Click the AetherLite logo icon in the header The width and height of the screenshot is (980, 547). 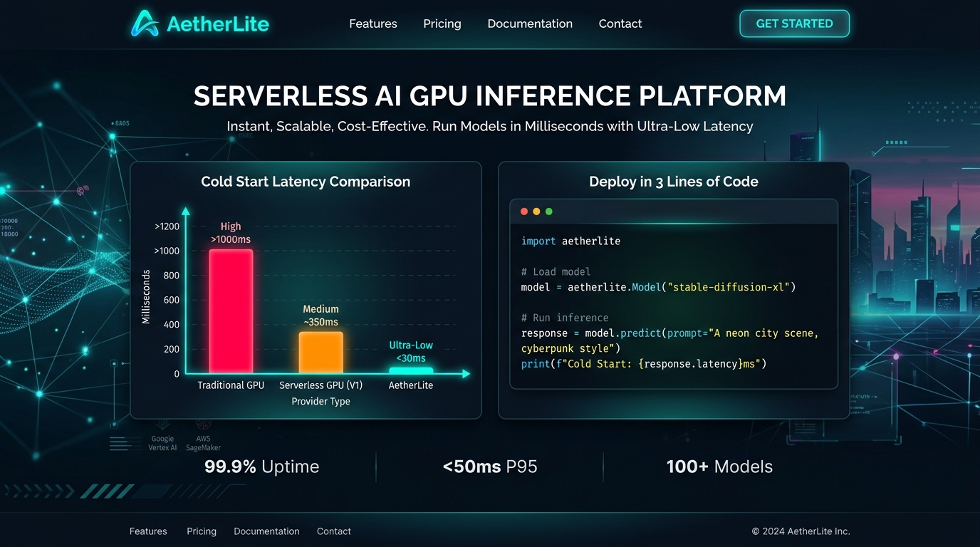145,24
